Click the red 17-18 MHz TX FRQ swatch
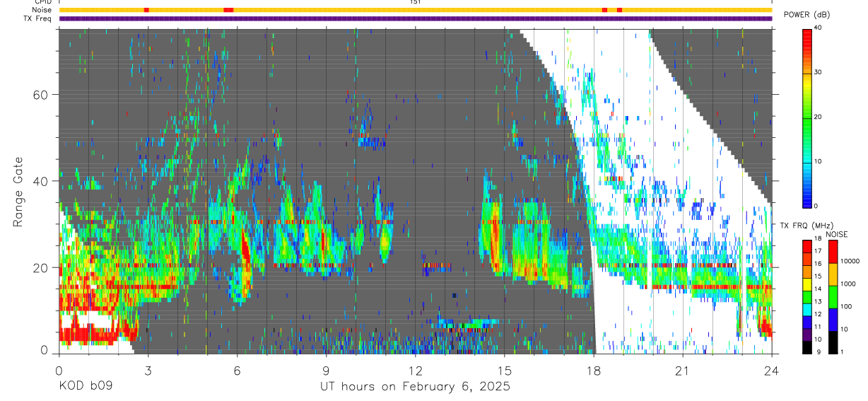This screenshot has width=868, height=401. click(807, 247)
